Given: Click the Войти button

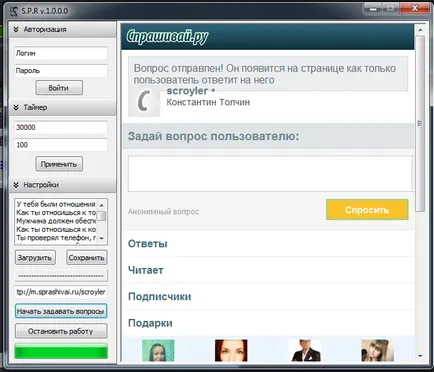Looking at the screenshot, I should (x=59, y=88).
